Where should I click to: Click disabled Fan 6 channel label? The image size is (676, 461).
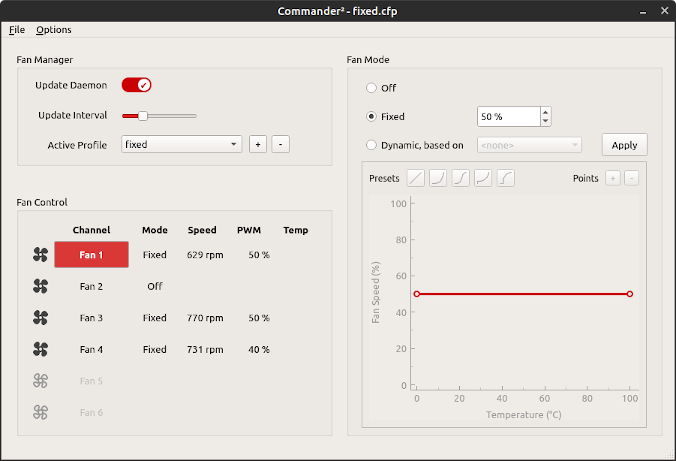coord(91,412)
